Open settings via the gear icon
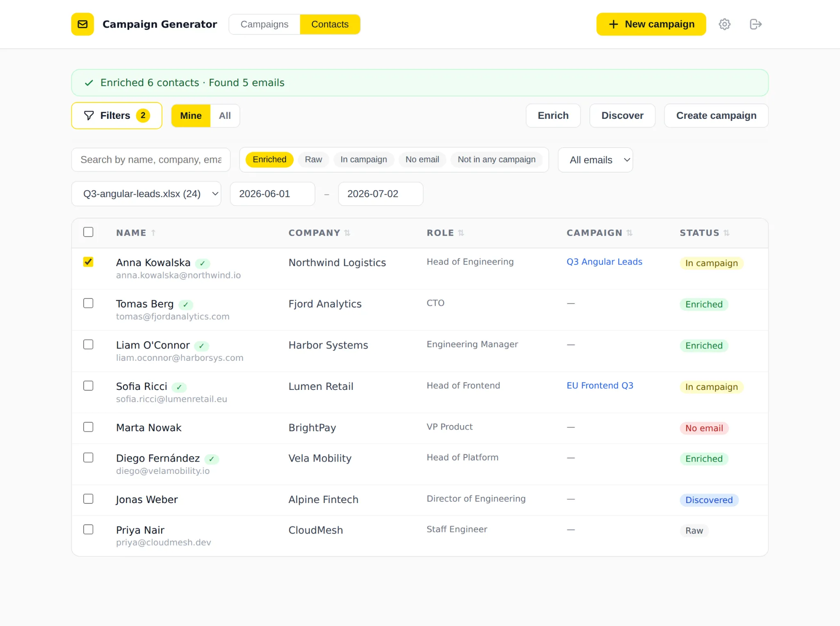 click(724, 24)
